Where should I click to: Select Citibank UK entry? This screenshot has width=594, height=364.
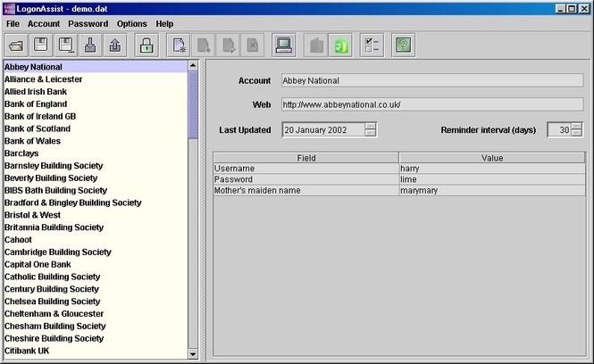click(x=96, y=351)
